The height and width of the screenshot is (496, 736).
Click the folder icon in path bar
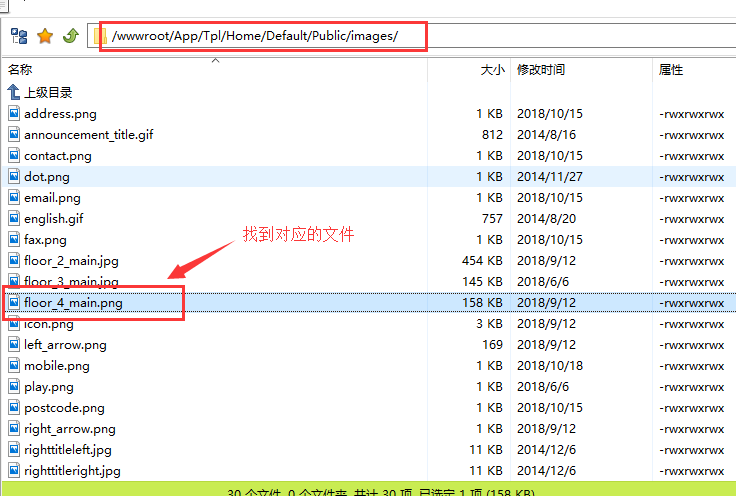pyautogui.click(x=100, y=36)
